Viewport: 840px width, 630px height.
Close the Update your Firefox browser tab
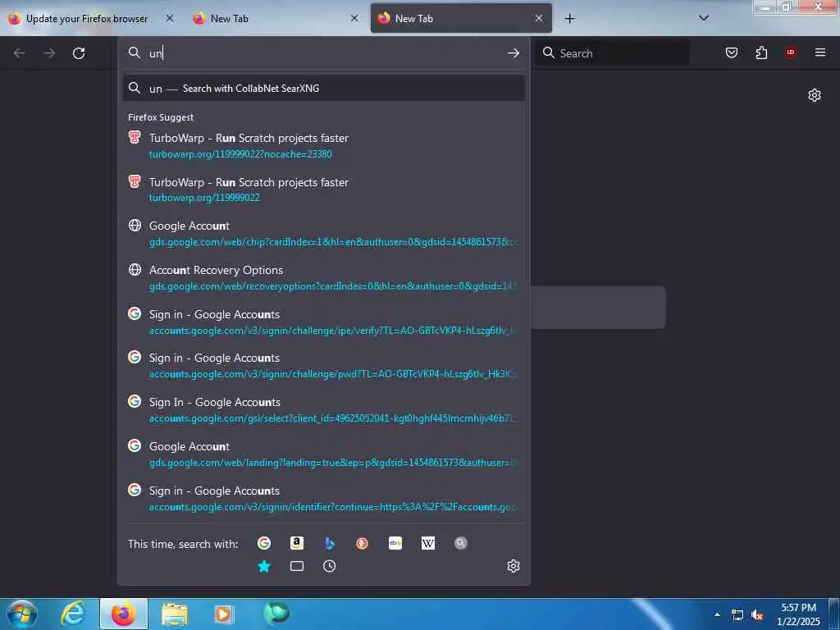tap(169, 18)
